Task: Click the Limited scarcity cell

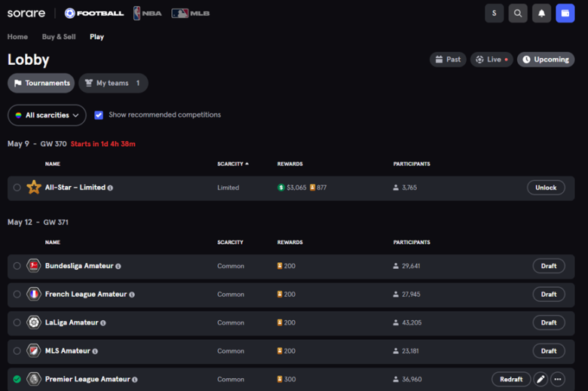Action: click(x=228, y=188)
